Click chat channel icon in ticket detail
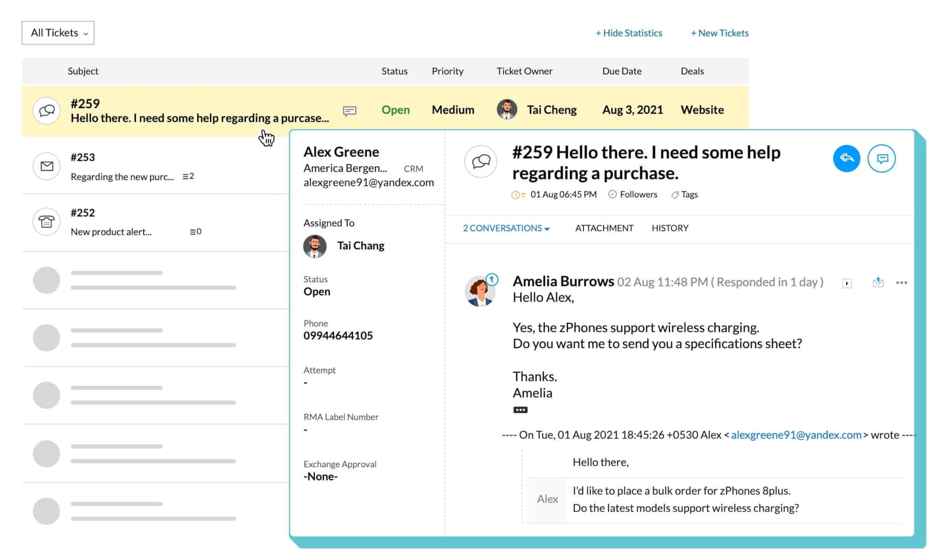950x560 pixels. [x=481, y=161]
